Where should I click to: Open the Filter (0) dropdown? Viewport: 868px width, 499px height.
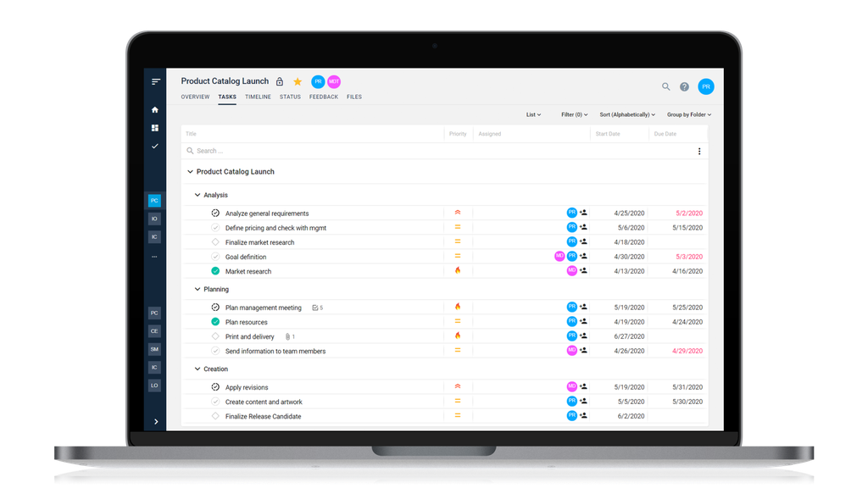pyautogui.click(x=575, y=114)
